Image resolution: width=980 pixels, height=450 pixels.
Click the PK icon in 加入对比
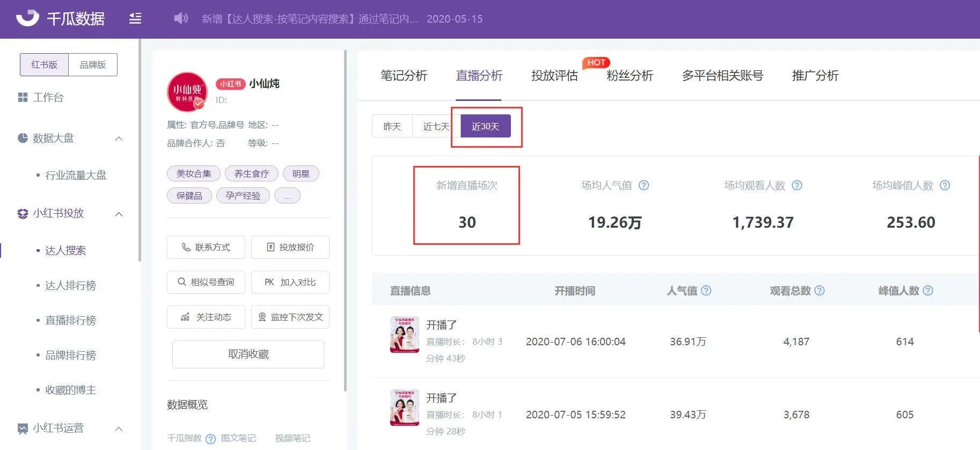269,282
